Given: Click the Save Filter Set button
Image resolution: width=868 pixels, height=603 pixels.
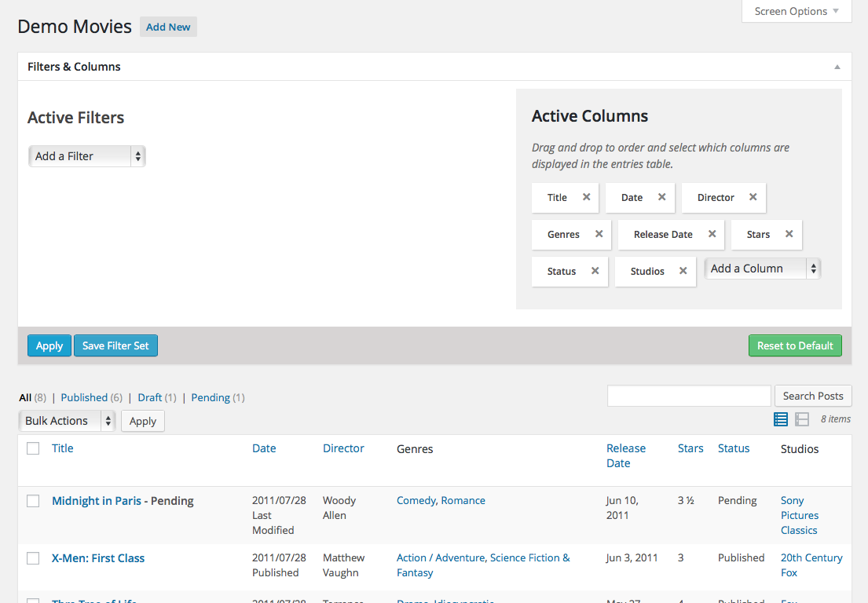Looking at the screenshot, I should click(x=115, y=345).
